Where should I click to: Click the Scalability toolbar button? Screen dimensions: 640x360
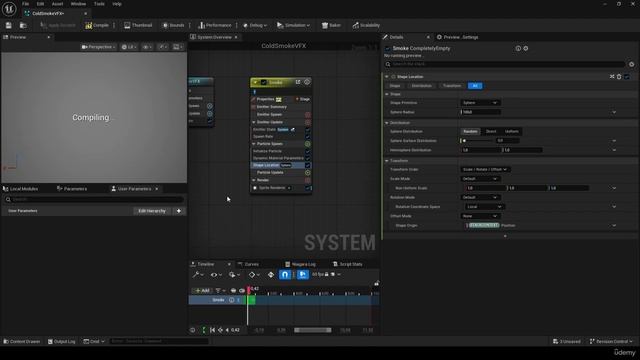click(x=366, y=25)
